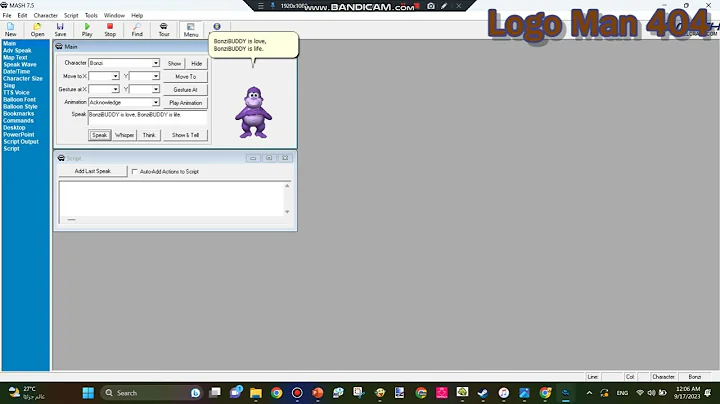
Task: Open the iTunes music note taskbar icon
Action: 504,393
